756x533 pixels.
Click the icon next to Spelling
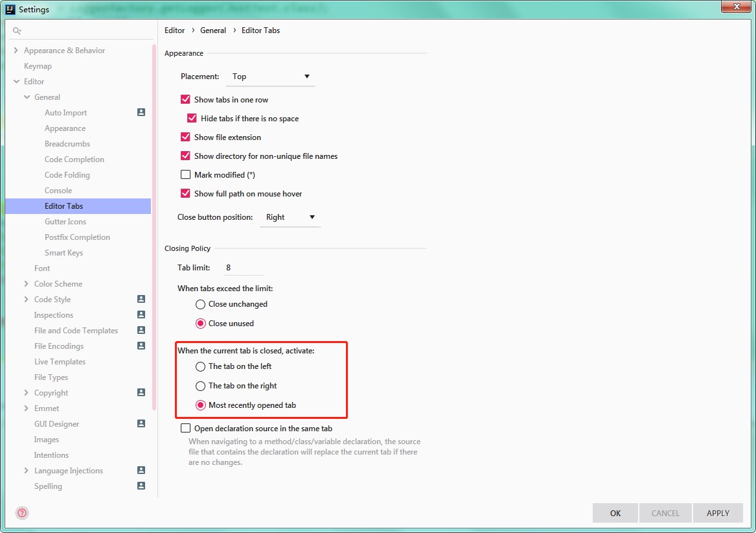pyautogui.click(x=141, y=486)
